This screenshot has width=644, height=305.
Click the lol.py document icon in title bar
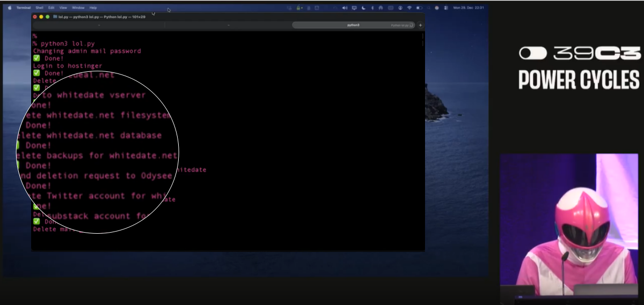tap(55, 17)
